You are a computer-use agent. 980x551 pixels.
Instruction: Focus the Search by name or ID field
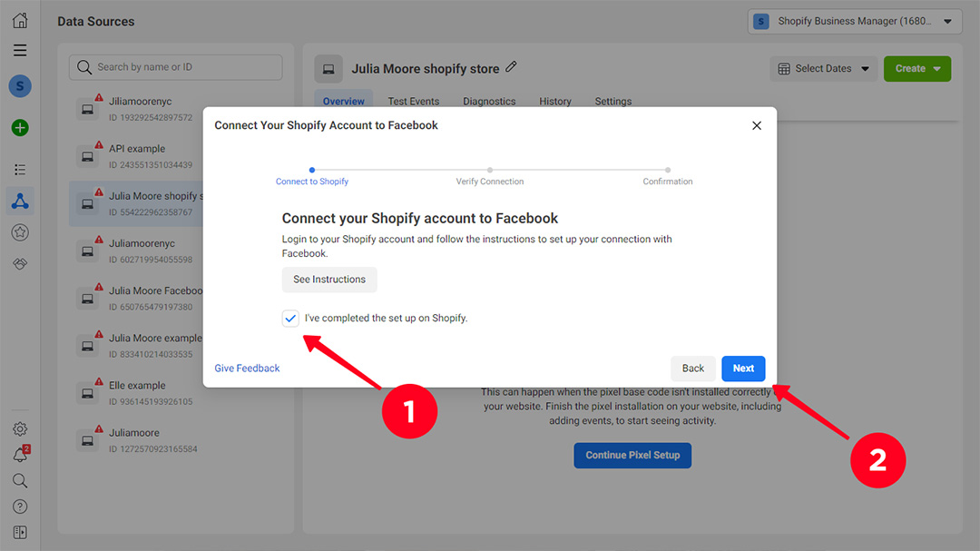pos(176,67)
